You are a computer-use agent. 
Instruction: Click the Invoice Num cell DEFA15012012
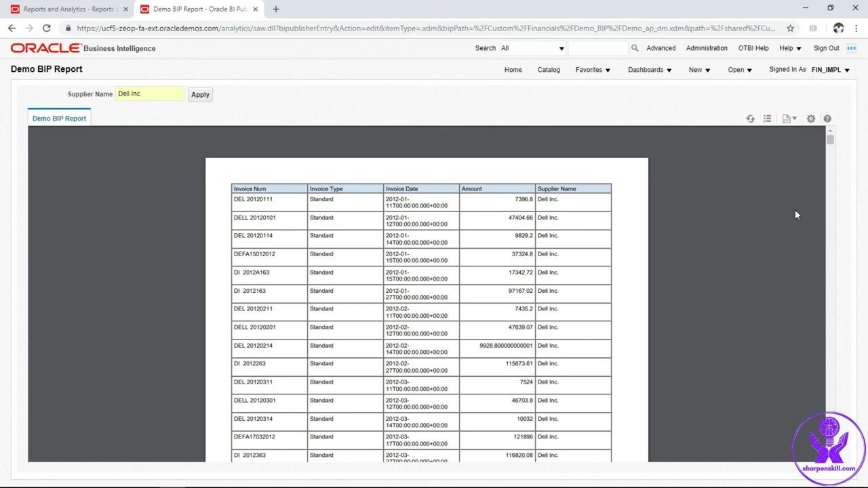click(x=269, y=257)
